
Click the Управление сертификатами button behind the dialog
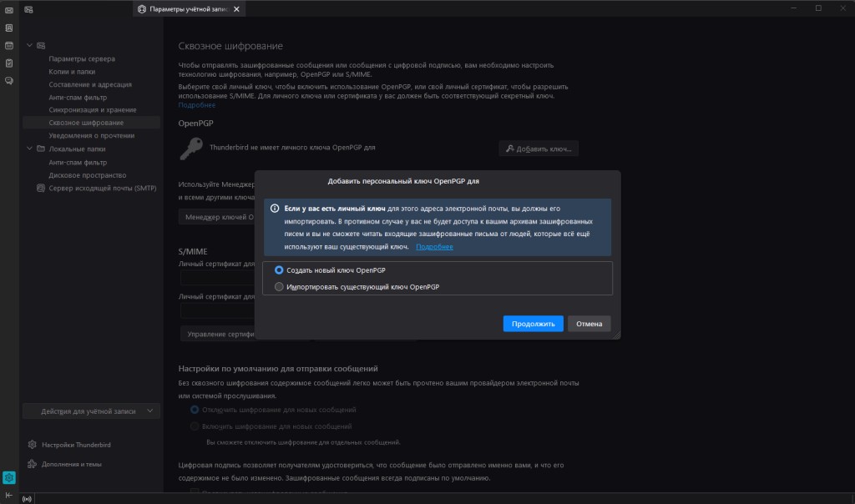pyautogui.click(x=218, y=334)
